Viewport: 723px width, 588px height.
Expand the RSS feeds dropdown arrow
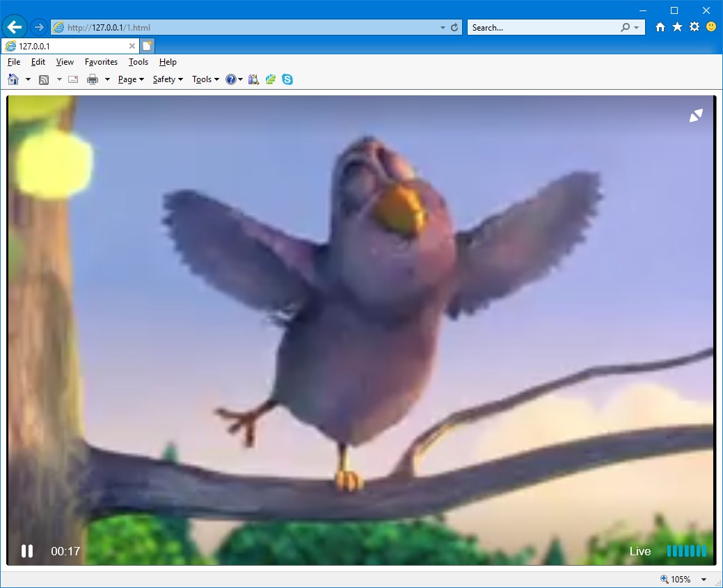(x=59, y=80)
